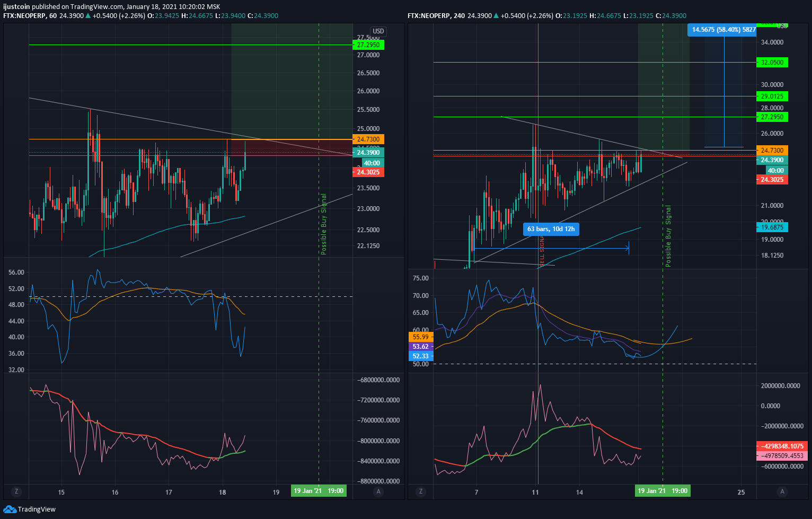Select the orange 55.99 RSI label on the right chart
The height and width of the screenshot is (519, 812).
point(421,337)
